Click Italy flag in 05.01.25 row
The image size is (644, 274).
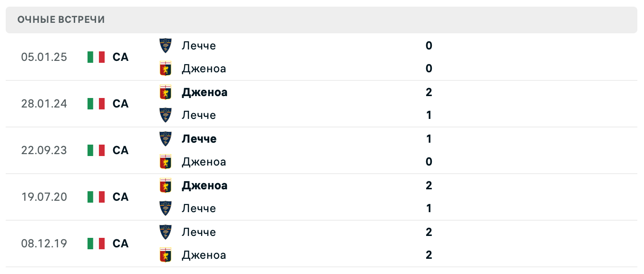96,57
